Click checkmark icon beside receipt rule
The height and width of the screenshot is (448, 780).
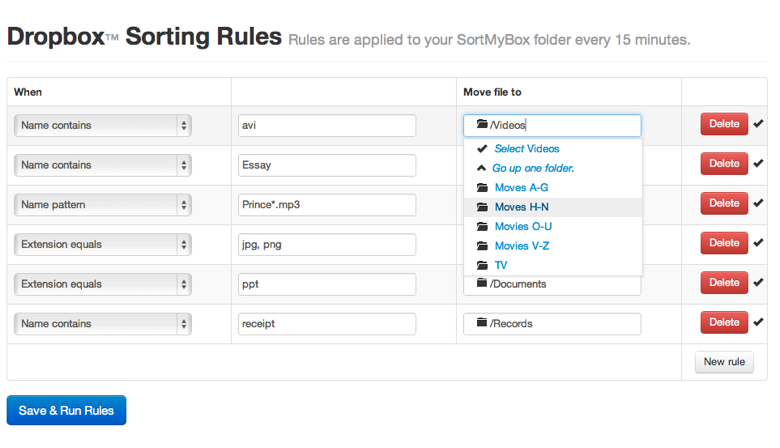click(x=759, y=322)
